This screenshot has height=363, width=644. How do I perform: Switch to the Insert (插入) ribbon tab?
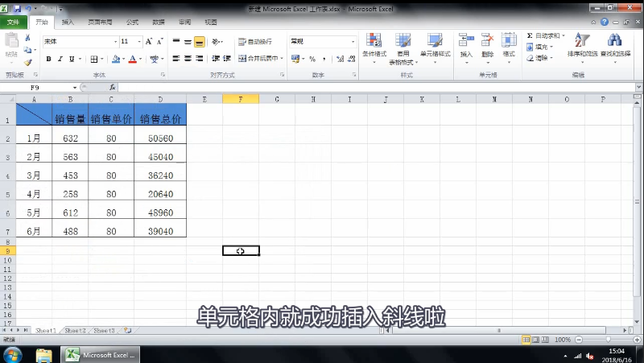pos(68,23)
